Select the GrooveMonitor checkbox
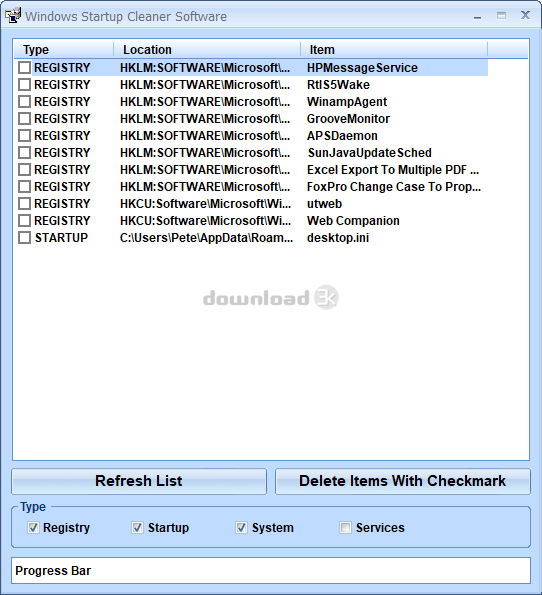The width and height of the screenshot is (542, 595). [24, 119]
